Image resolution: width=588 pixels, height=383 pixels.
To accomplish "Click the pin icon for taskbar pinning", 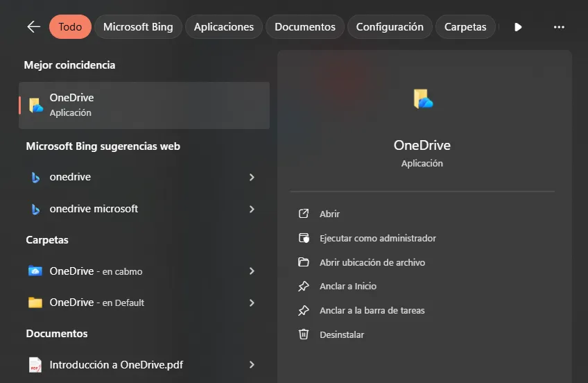I will 304,310.
